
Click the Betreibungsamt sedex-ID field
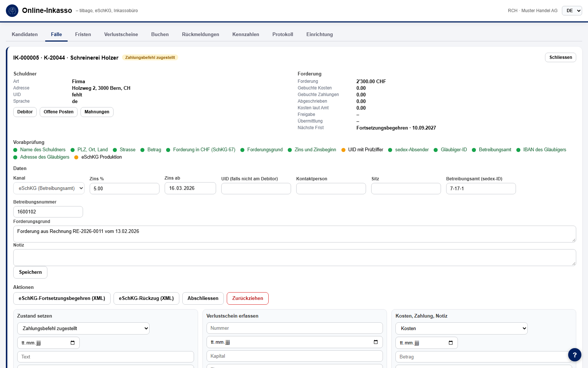click(481, 188)
